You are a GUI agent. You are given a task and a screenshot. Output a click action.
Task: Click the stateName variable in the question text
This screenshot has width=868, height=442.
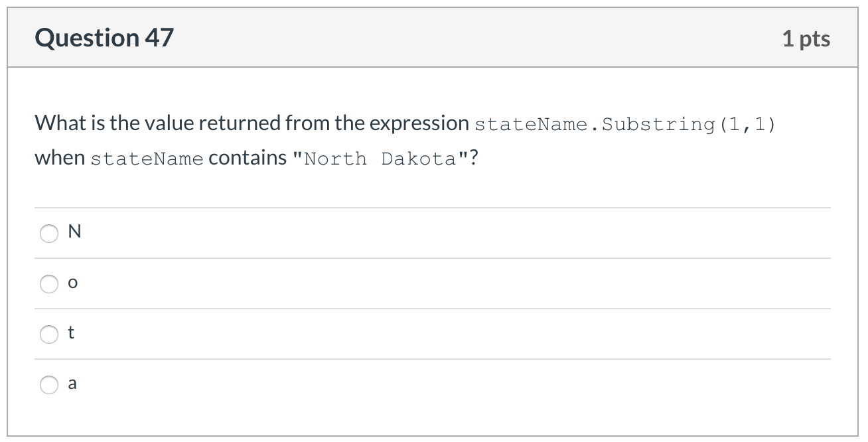click(147, 158)
